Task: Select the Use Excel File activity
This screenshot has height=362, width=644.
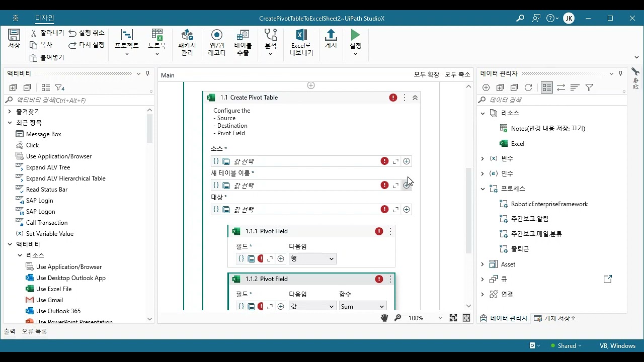Action: coord(53,289)
